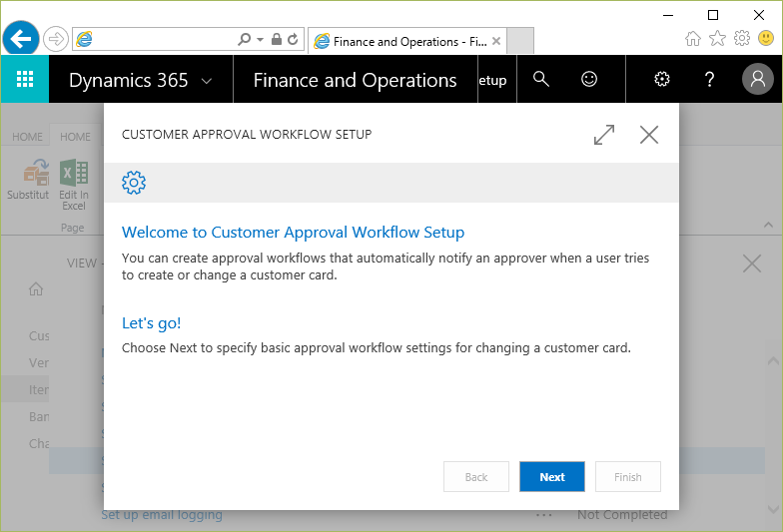Click the smiley feedback icon in header
The height and width of the screenshot is (532, 783).
pyautogui.click(x=589, y=79)
